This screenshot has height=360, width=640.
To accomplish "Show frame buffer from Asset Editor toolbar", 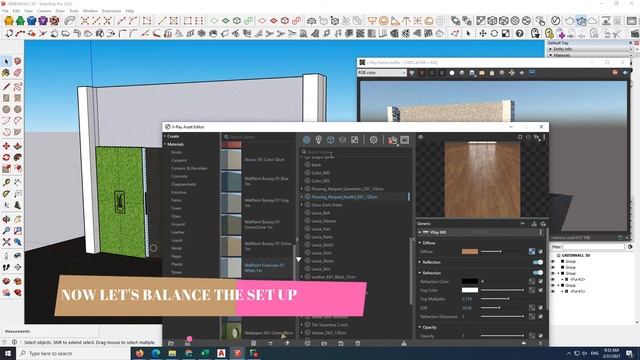I will click(x=404, y=140).
